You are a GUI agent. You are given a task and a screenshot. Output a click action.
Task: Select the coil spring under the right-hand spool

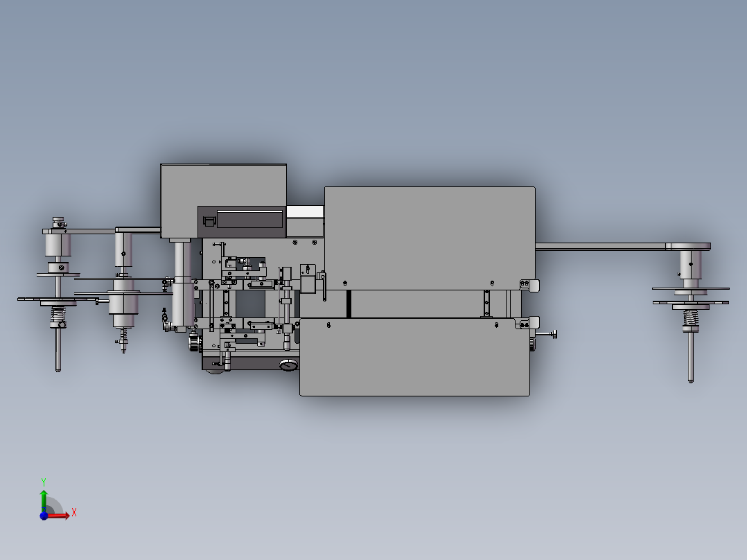(690, 318)
